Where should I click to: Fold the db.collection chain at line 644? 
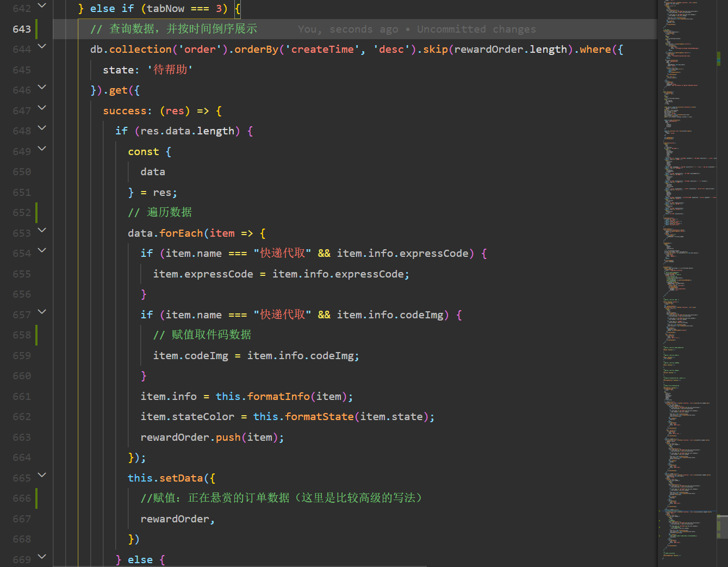[42, 47]
